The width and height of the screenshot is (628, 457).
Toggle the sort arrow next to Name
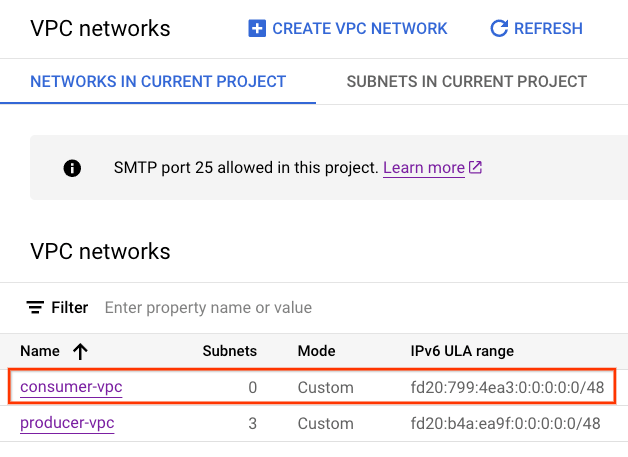pos(80,351)
